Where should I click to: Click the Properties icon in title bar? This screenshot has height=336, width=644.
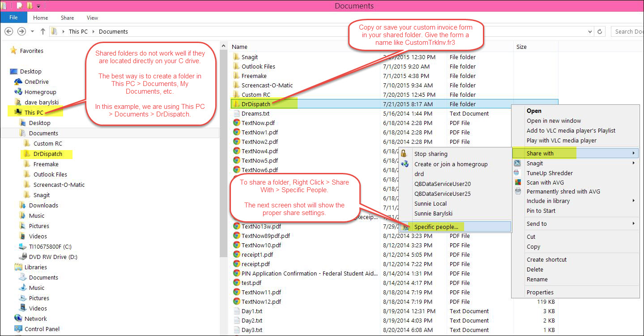[x=19, y=6]
